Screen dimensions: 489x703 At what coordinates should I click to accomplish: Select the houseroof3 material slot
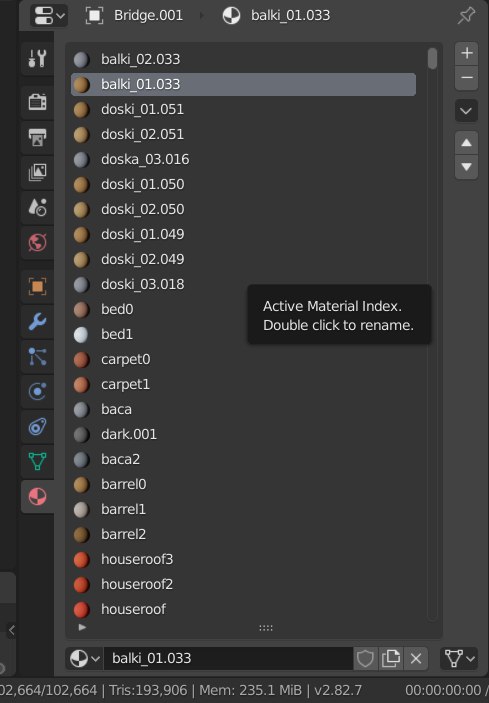(x=243, y=559)
